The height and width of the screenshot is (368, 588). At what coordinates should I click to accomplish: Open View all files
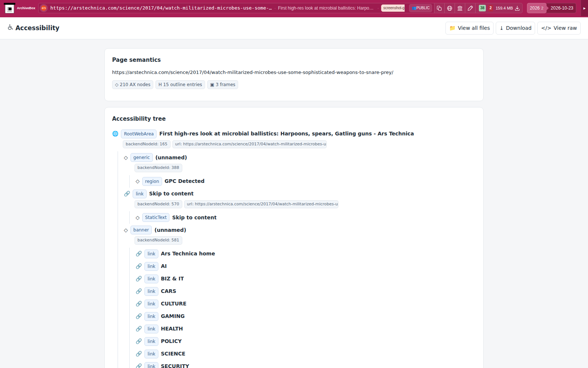pos(469,28)
